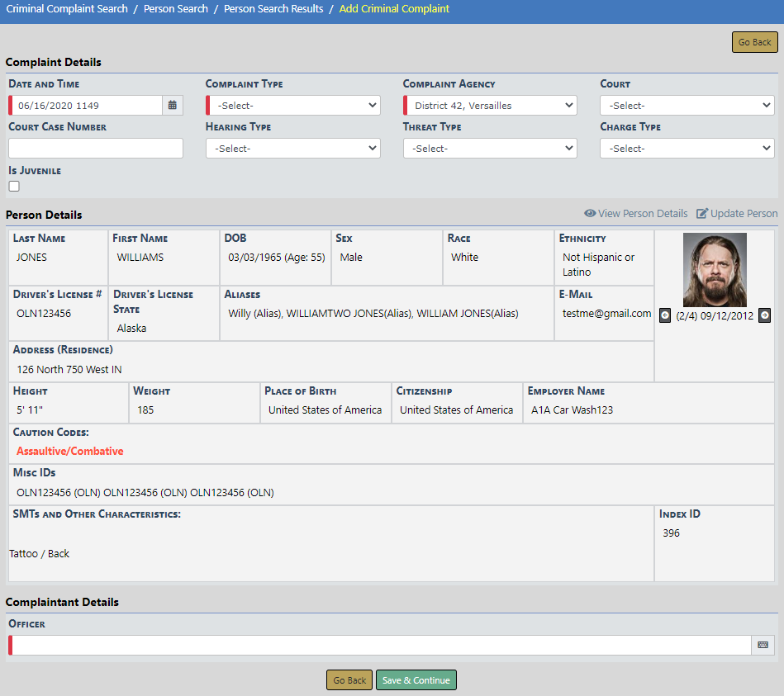This screenshot has height=696, width=784.
Task: Click Save & Continue button
Action: (x=416, y=680)
